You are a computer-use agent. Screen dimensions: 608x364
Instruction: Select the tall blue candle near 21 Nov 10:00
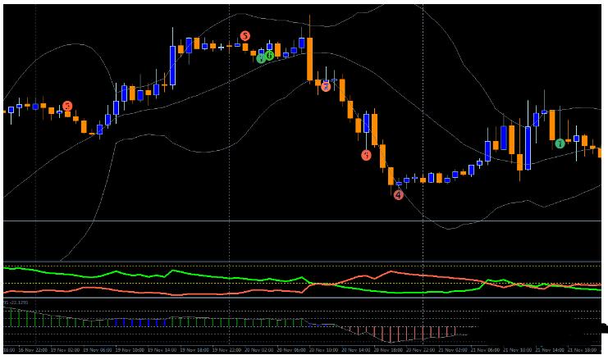(528, 148)
